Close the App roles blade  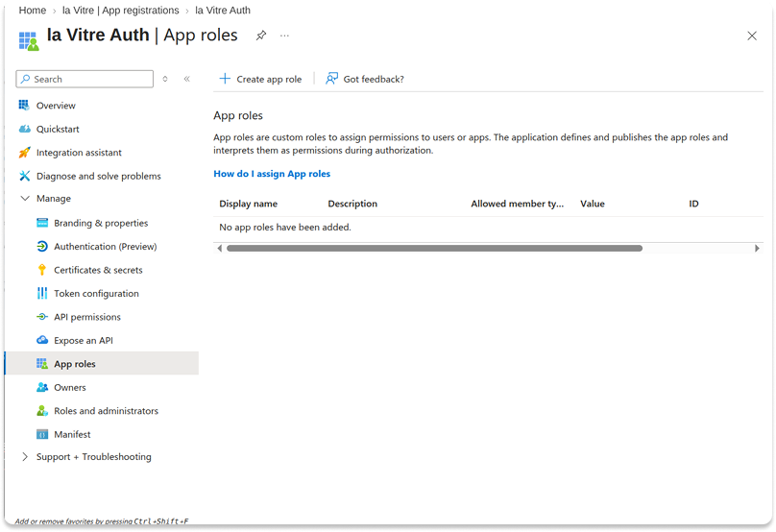[x=752, y=36]
